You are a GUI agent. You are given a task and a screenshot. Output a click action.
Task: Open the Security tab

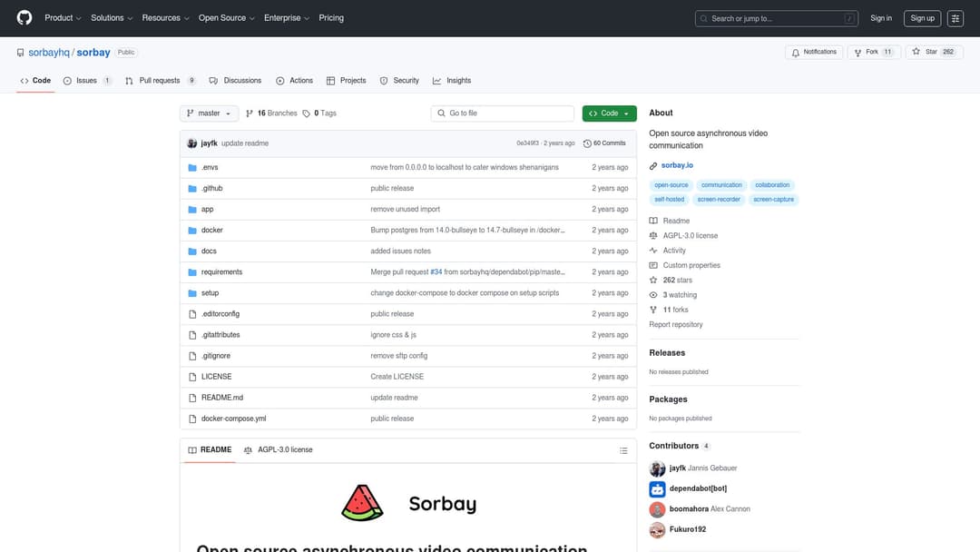[399, 81]
